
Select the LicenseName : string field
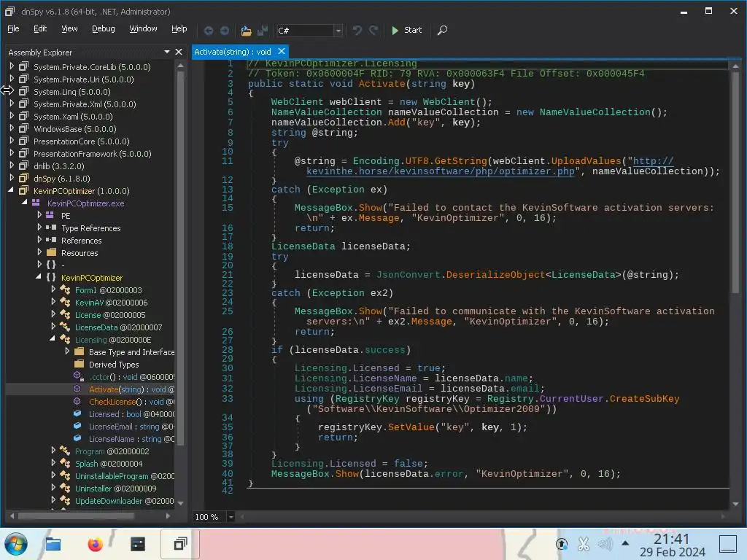(x=131, y=438)
